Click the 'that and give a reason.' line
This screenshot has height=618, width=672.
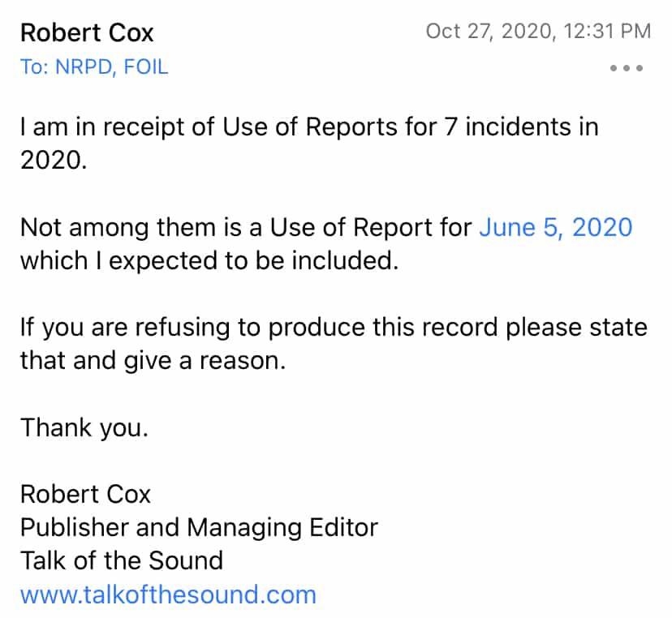(153, 360)
